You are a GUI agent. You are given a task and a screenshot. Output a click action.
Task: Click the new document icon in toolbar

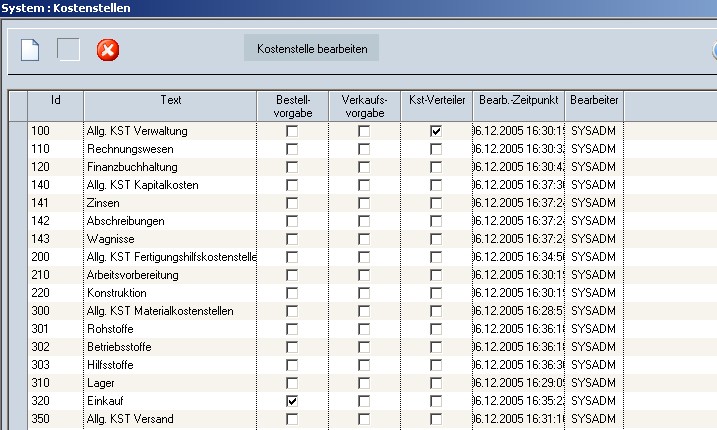[x=30, y=49]
